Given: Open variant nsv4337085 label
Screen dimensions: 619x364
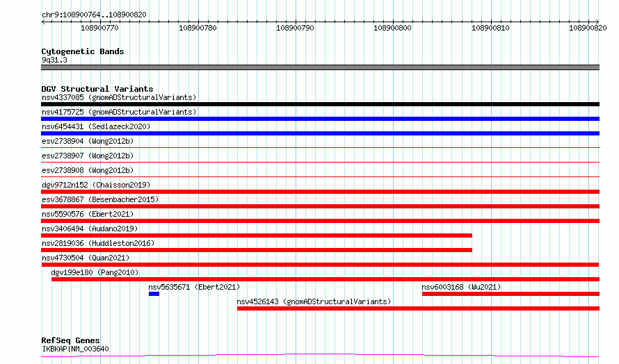Looking at the screenshot, I should (x=119, y=97).
